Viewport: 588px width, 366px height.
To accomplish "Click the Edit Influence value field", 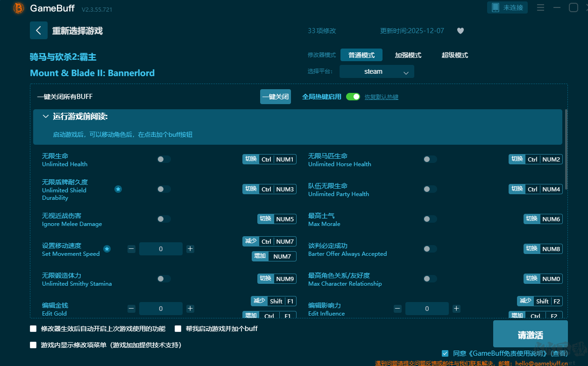I will [427, 309].
